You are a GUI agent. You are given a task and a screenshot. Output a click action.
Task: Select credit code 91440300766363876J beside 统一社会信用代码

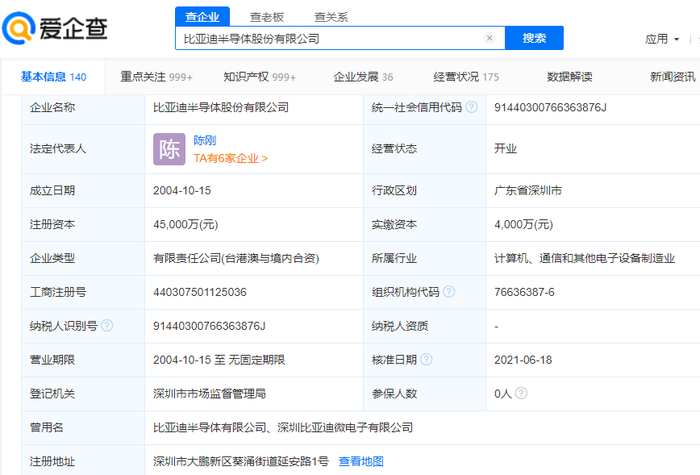pyautogui.click(x=550, y=107)
